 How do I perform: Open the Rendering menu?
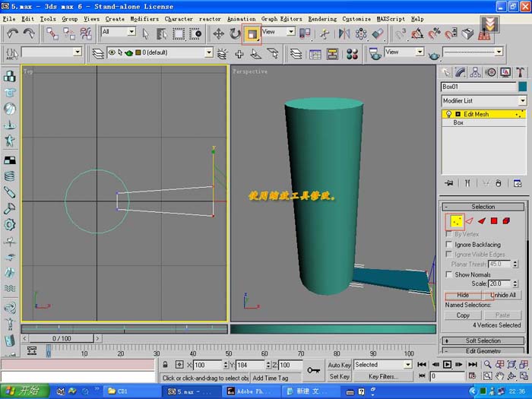322,19
